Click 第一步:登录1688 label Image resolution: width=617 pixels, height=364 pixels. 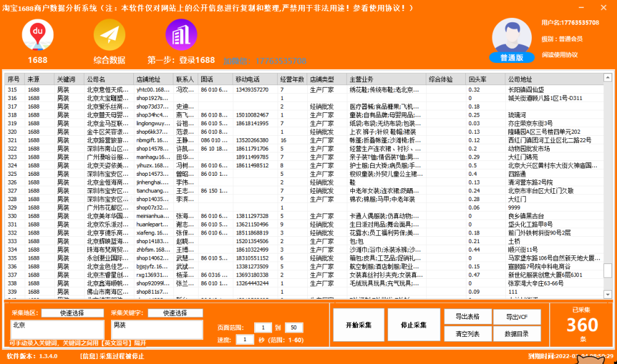[181, 60]
